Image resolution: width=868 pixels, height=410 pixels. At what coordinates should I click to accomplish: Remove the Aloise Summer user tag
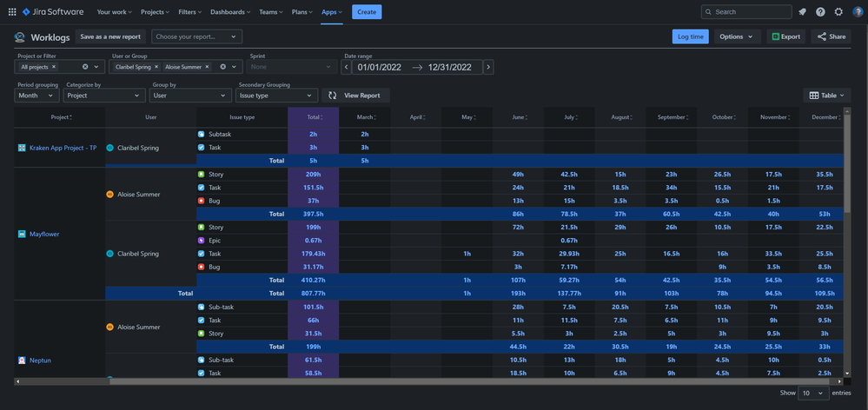pos(207,66)
